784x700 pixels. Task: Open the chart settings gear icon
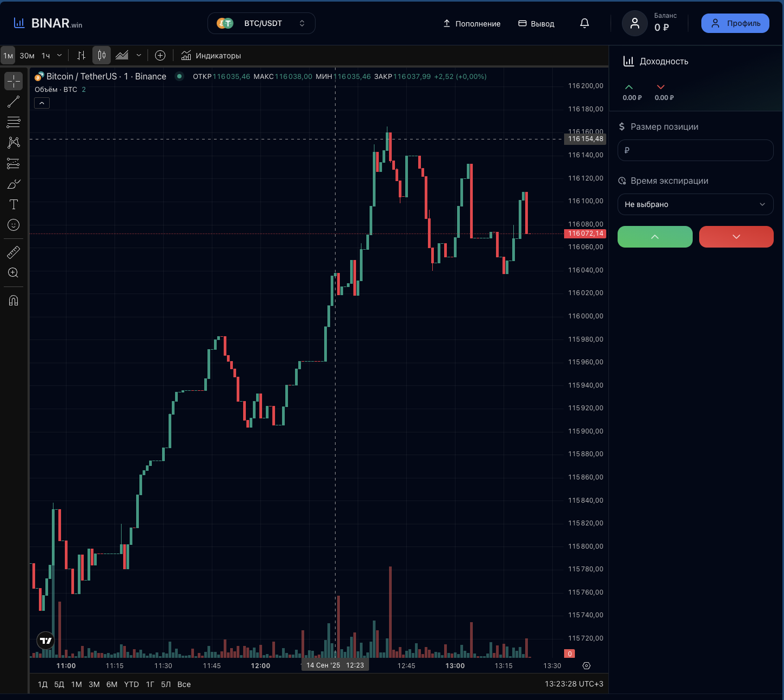587,665
